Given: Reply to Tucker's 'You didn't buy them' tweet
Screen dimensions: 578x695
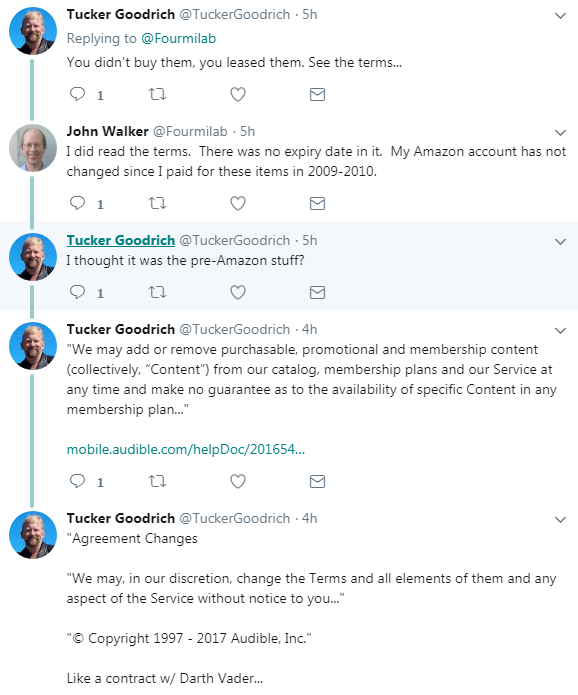Looking at the screenshot, I should pos(78,94).
